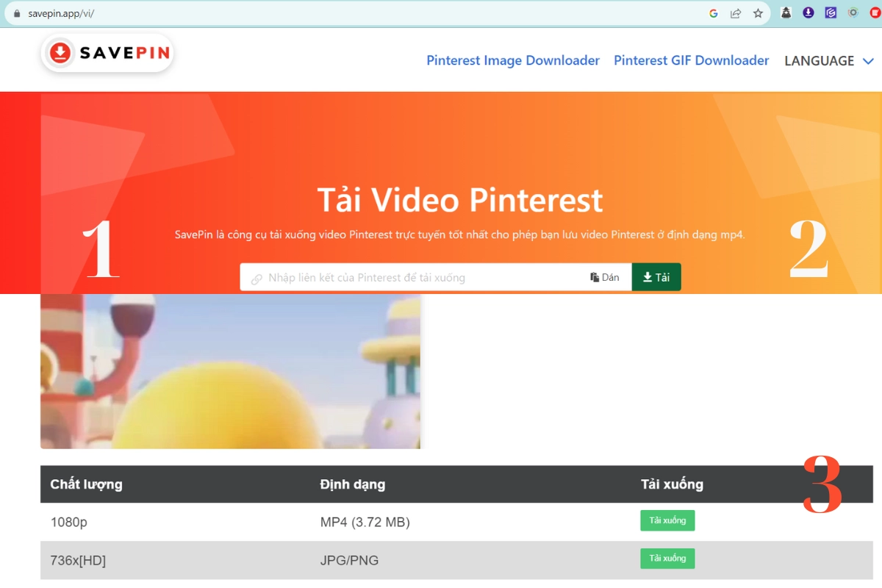This screenshot has width=882, height=588.
Task: Click the Google search icon in the address bar
Action: (x=713, y=12)
